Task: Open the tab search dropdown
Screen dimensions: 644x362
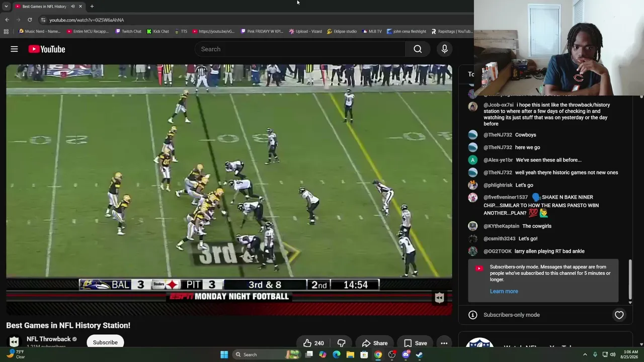Action: pyautogui.click(x=6, y=6)
